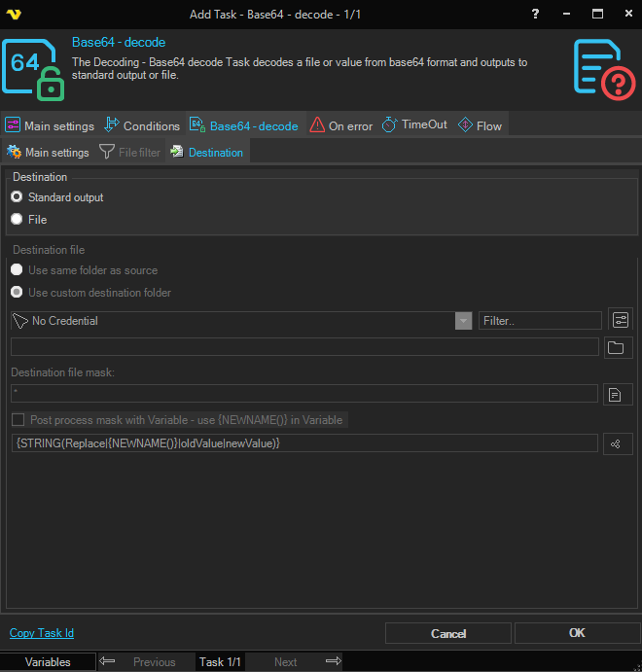This screenshot has height=672, width=642.
Task: Click the Filter input field
Action: pos(540,321)
